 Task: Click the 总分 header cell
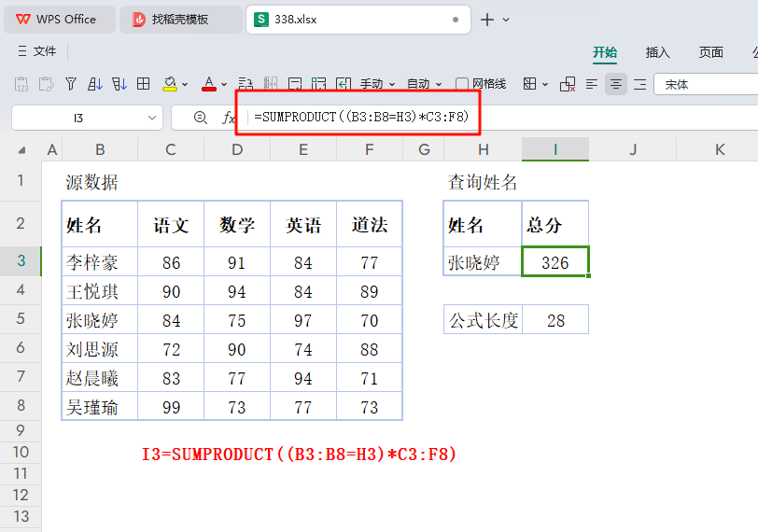(x=554, y=225)
